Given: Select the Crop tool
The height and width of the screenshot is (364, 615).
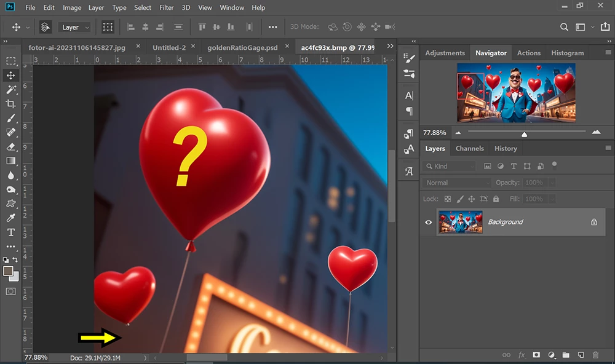Looking at the screenshot, I should (11, 104).
